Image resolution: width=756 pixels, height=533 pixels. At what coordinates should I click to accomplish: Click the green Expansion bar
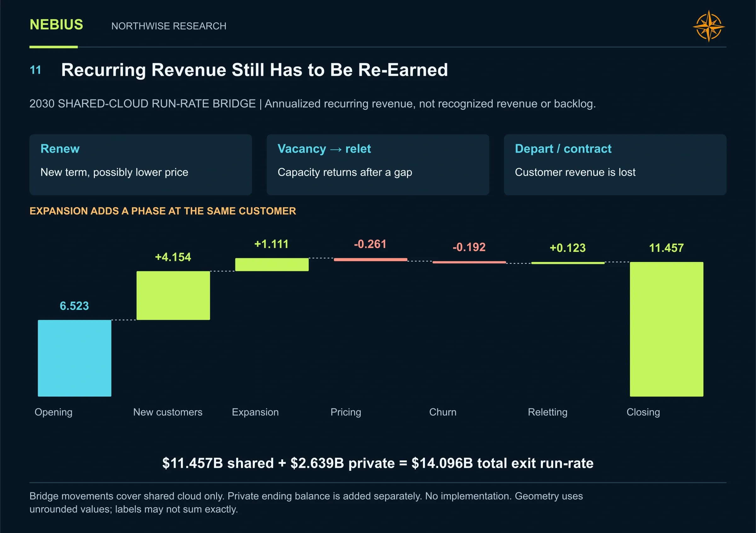pyautogui.click(x=272, y=264)
